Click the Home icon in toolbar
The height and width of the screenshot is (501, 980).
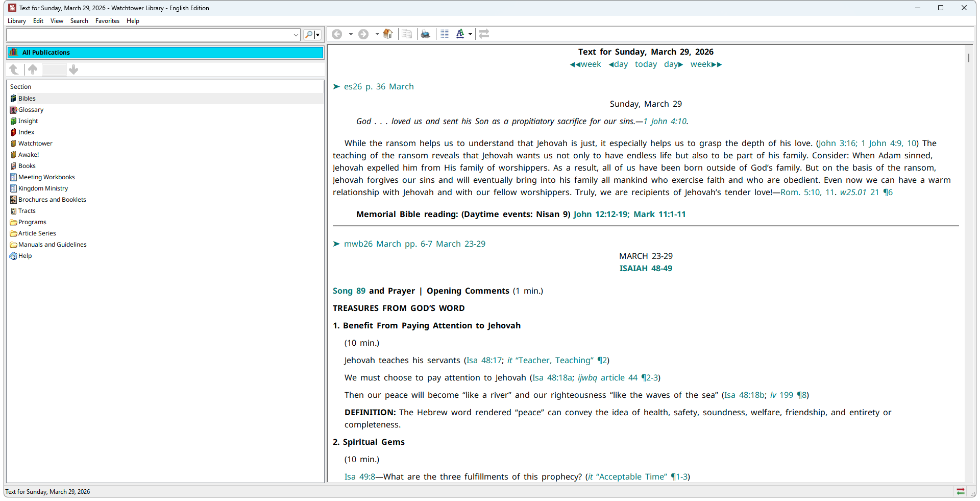tap(388, 34)
